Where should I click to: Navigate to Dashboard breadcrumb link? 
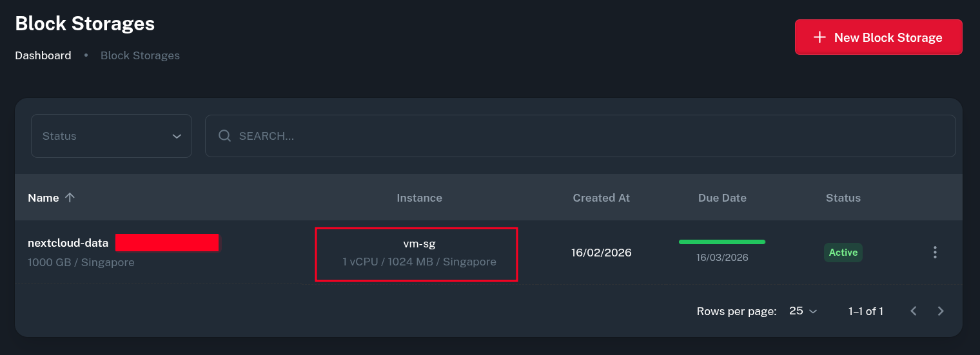43,55
